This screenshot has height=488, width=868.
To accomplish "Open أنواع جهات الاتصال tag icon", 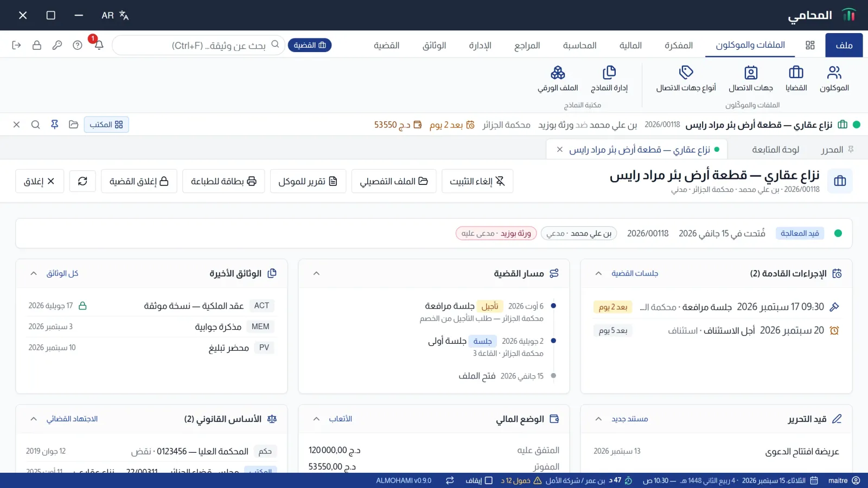I will [686, 79].
